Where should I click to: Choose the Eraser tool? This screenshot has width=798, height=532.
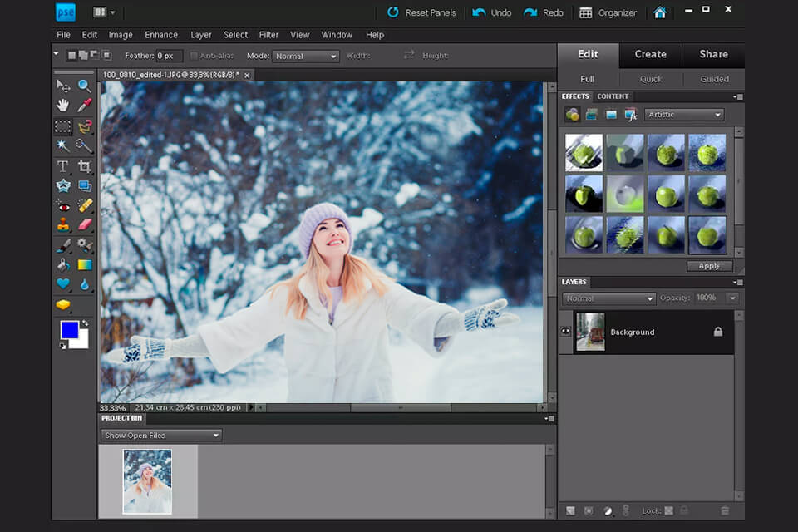84,224
